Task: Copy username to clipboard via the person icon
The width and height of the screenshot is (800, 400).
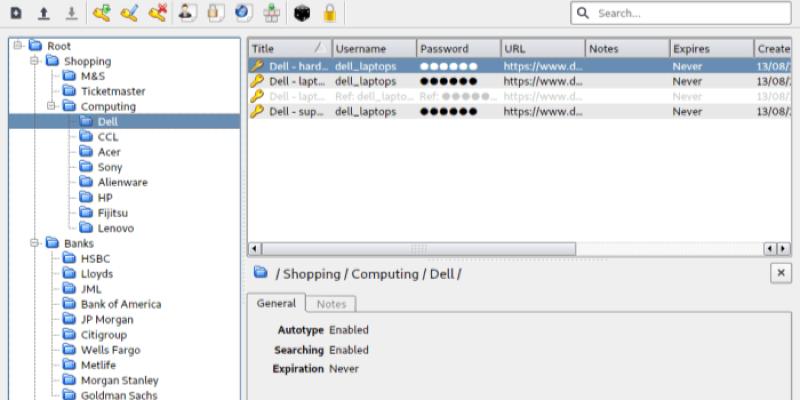Action: point(188,14)
